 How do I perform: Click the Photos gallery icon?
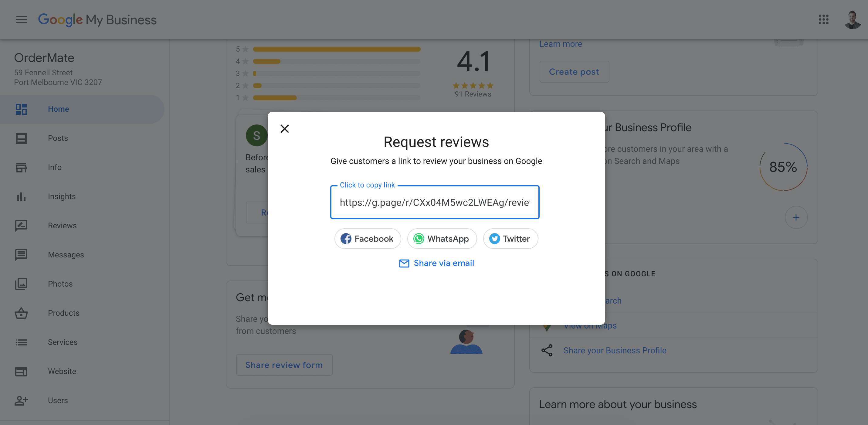(x=21, y=284)
